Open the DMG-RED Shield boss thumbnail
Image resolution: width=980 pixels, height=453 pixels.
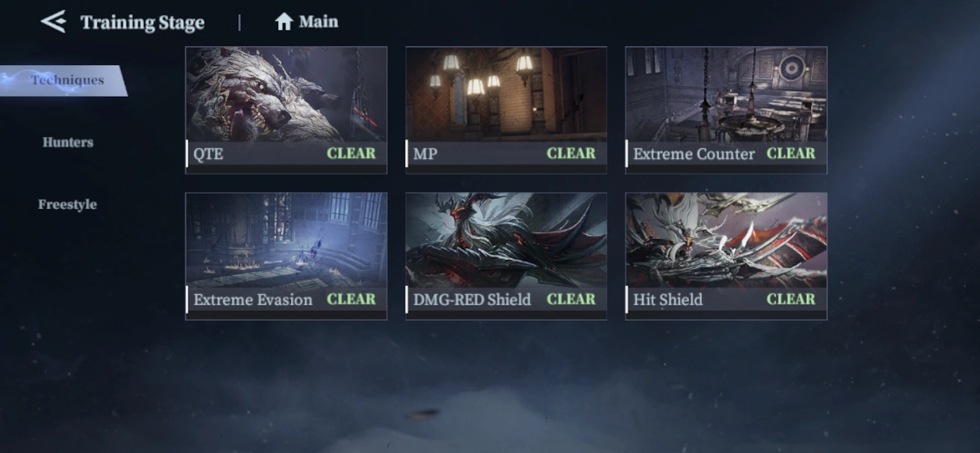pos(506,240)
